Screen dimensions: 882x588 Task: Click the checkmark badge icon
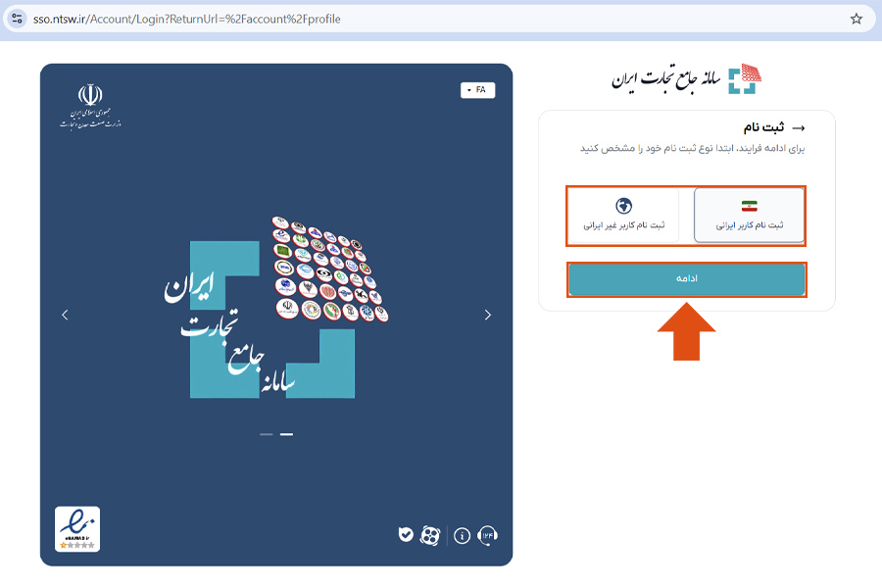(406, 534)
